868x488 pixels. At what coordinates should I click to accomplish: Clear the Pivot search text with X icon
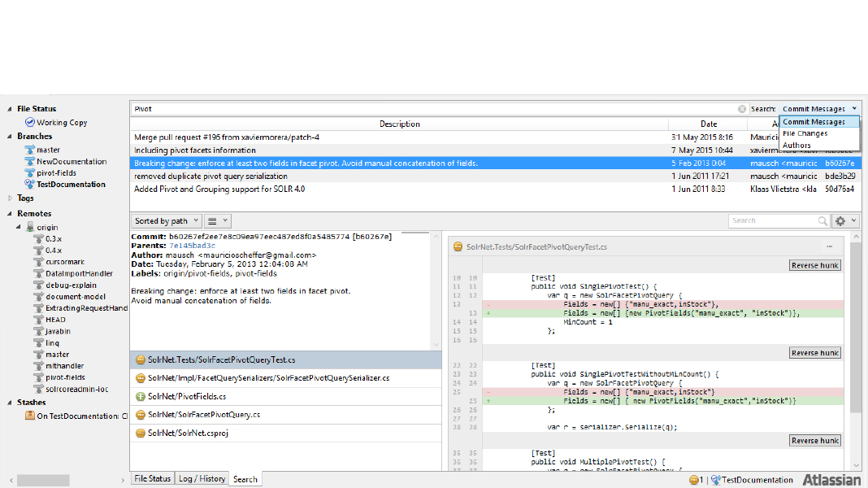tap(742, 109)
